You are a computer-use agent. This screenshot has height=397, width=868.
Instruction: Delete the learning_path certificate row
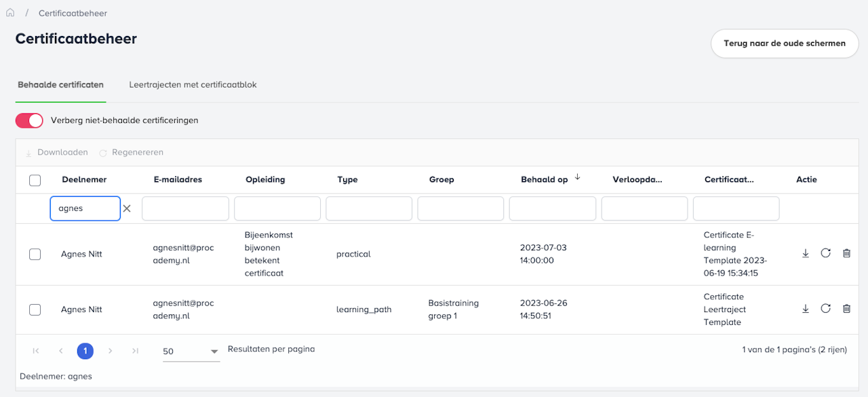(x=846, y=309)
